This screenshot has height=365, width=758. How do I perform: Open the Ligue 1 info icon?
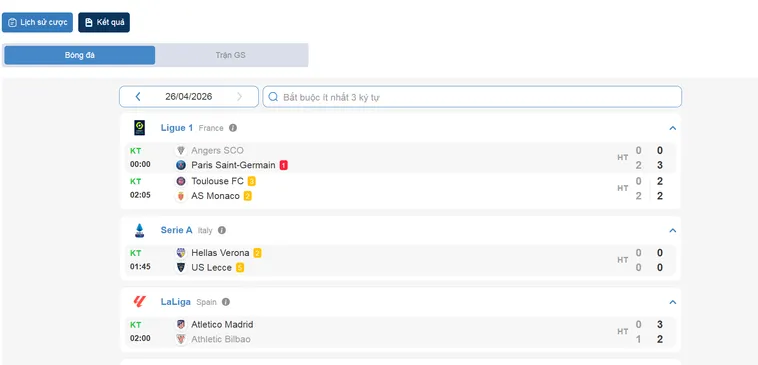[x=233, y=128]
